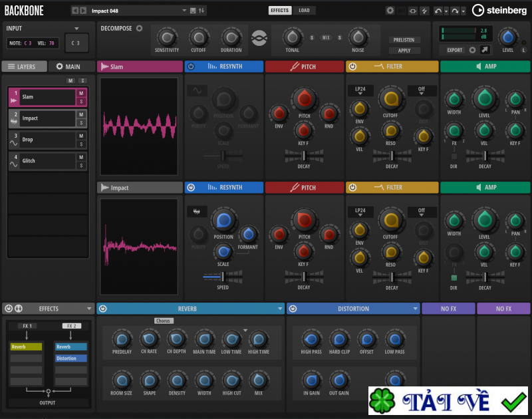Screen dimensions: 532x419
Task: Expand the Distortion effect type dropdown
Action: [413, 309]
